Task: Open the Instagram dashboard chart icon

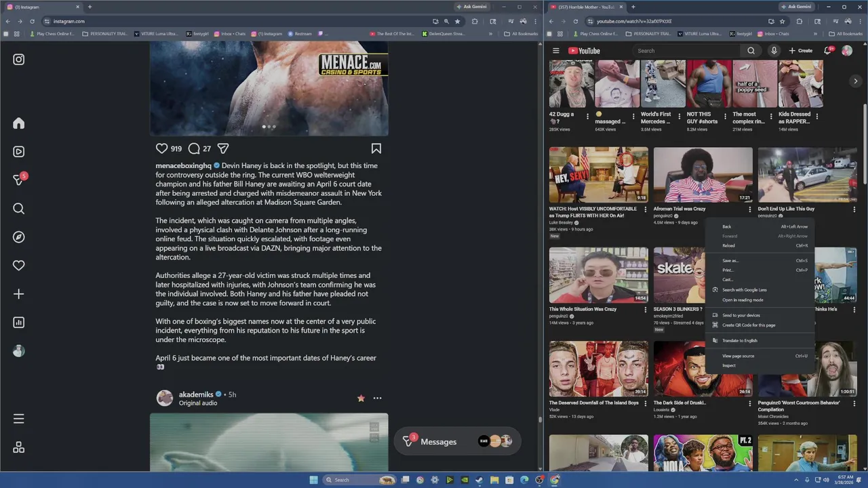Action: pos(19,323)
